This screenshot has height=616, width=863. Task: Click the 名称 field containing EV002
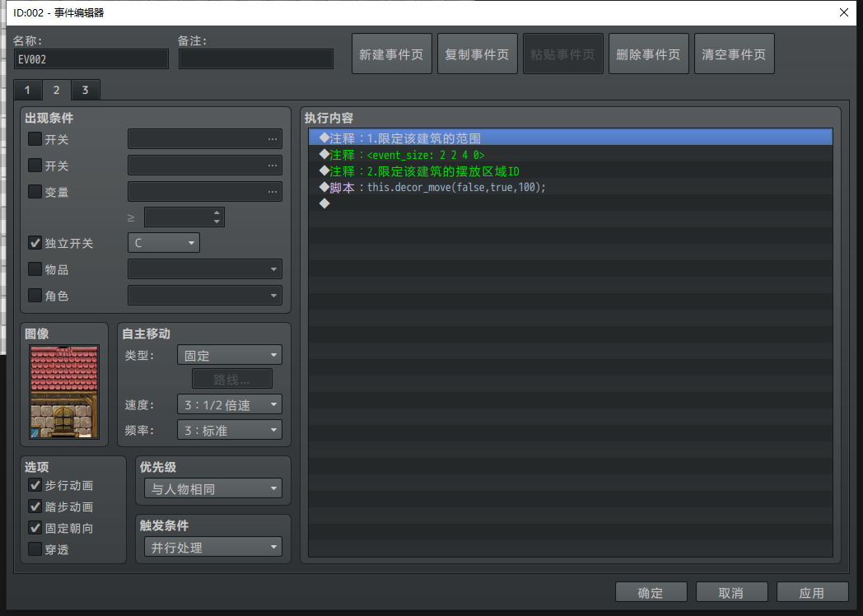pos(91,59)
